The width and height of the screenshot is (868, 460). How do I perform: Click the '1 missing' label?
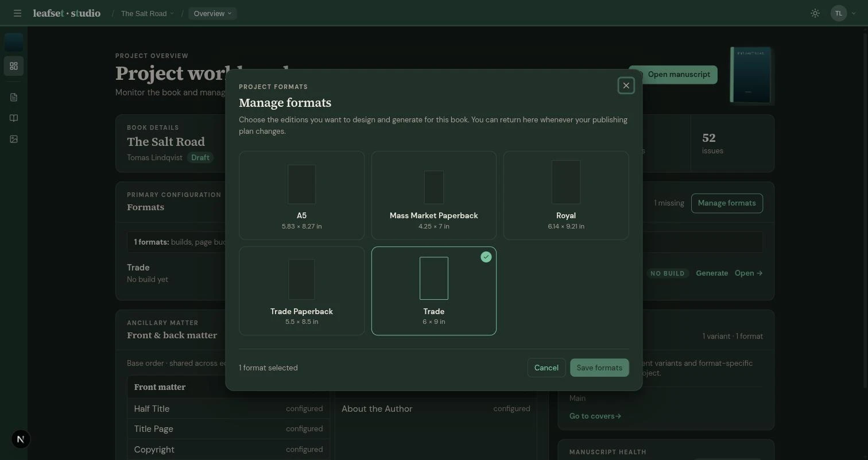(669, 203)
